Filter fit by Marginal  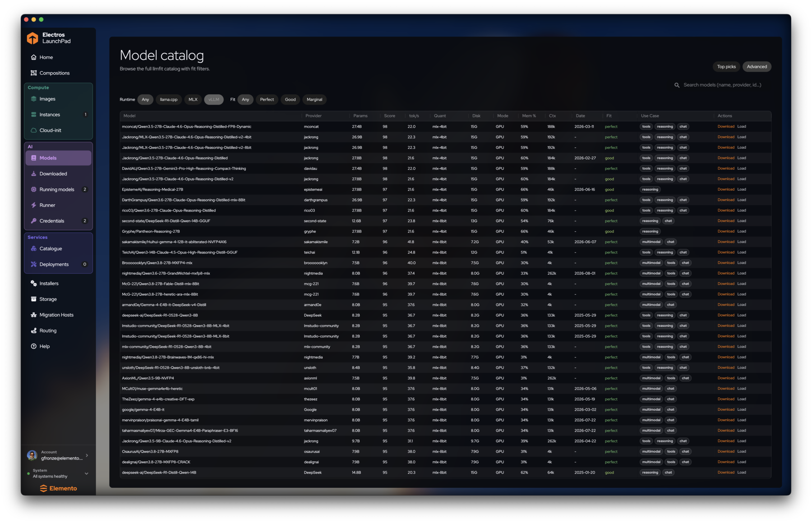coord(314,100)
